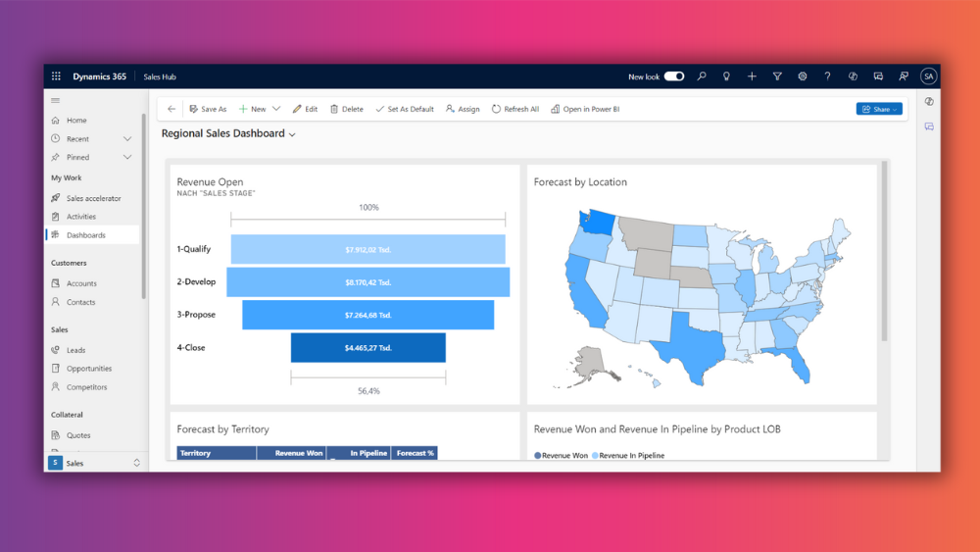Click the Territory column header
Image resolution: width=980 pixels, height=552 pixels.
click(x=217, y=453)
